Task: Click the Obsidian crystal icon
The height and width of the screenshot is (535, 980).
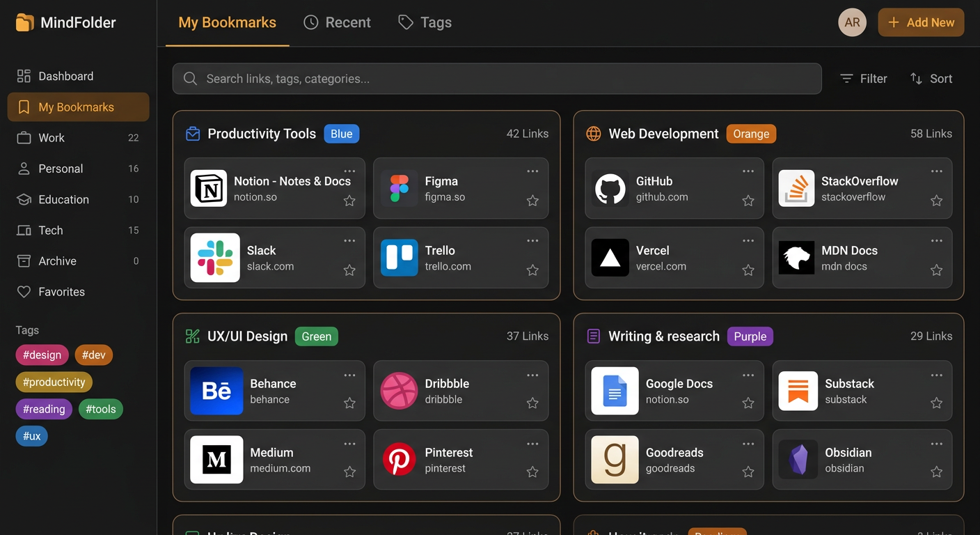Action: point(798,460)
